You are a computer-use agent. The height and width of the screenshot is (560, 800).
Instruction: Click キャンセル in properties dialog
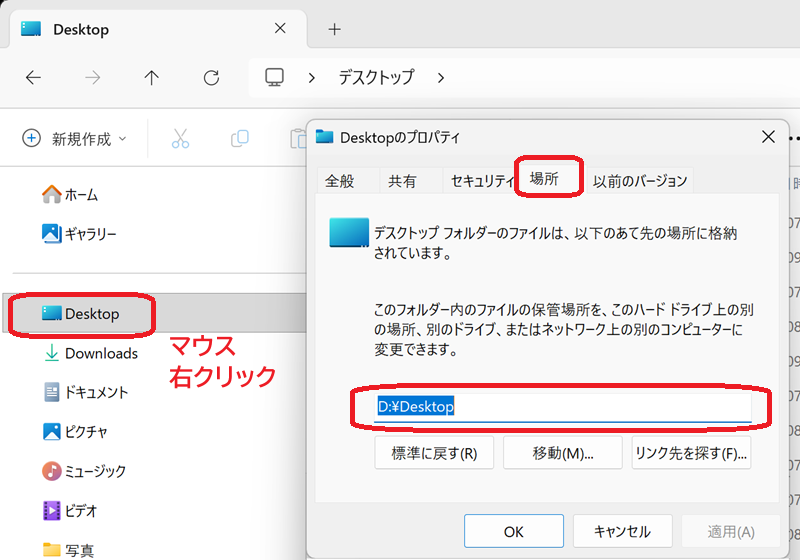[622, 531]
